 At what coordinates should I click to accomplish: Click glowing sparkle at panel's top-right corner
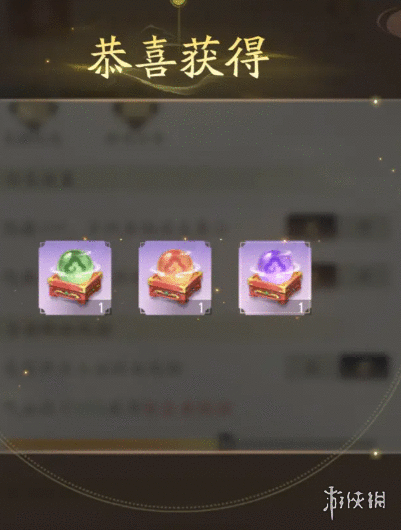coord(375,101)
